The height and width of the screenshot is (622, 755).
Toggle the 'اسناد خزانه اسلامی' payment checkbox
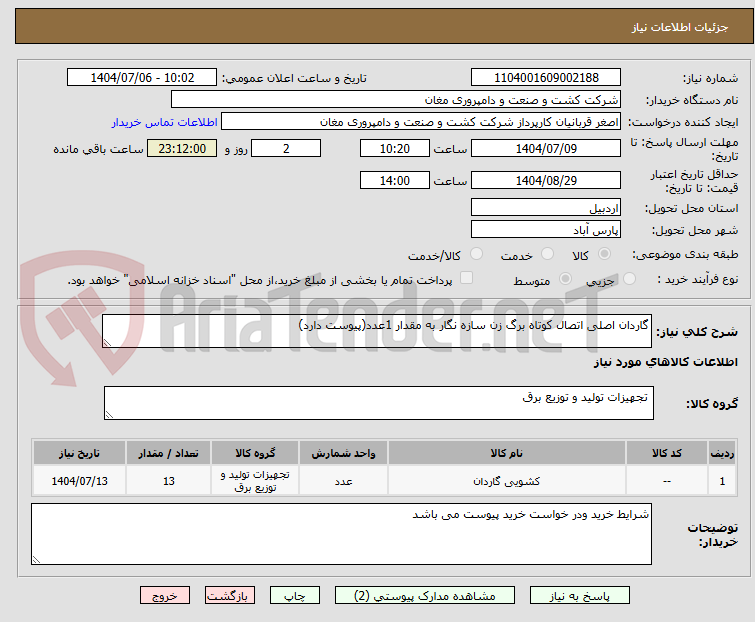coord(466,280)
